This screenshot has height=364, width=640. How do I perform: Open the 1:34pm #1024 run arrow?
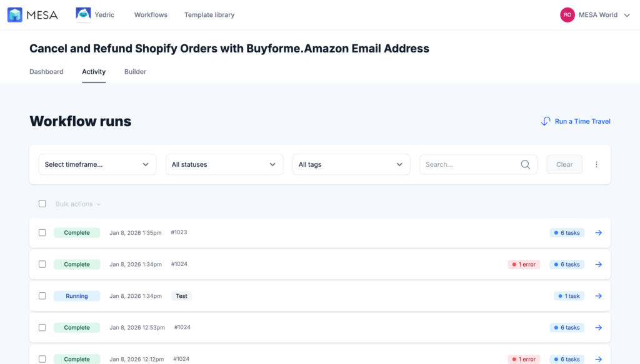pos(598,264)
